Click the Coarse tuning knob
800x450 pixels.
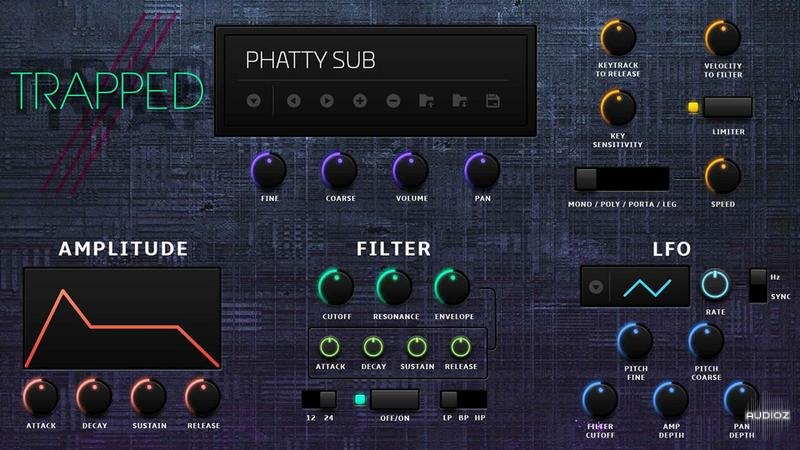coord(340,171)
